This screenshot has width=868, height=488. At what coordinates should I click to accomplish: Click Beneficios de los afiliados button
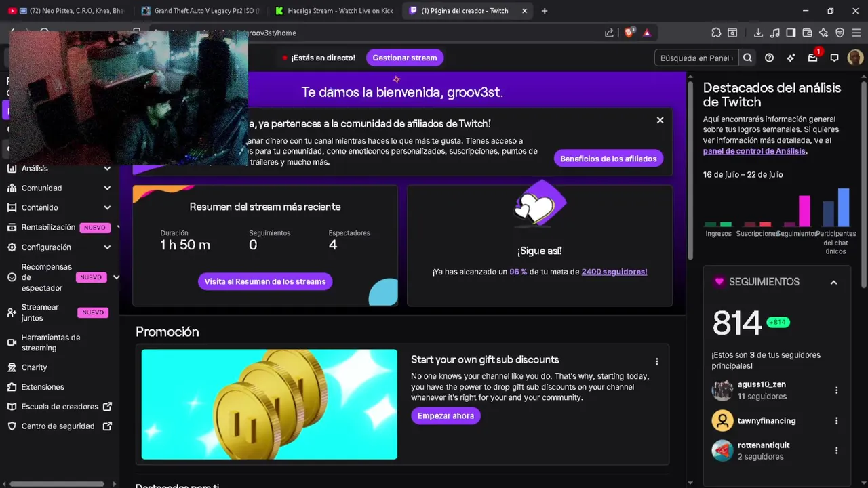(608, 159)
